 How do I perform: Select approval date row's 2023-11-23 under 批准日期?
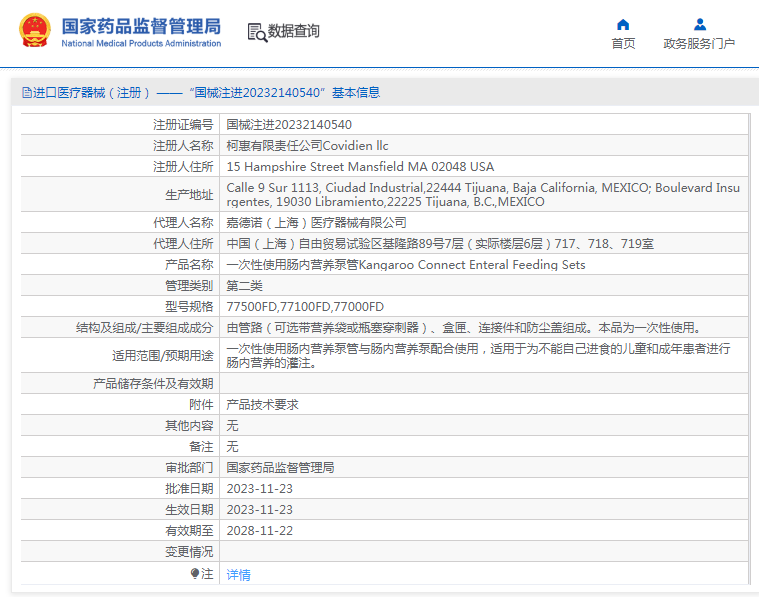click(259, 489)
